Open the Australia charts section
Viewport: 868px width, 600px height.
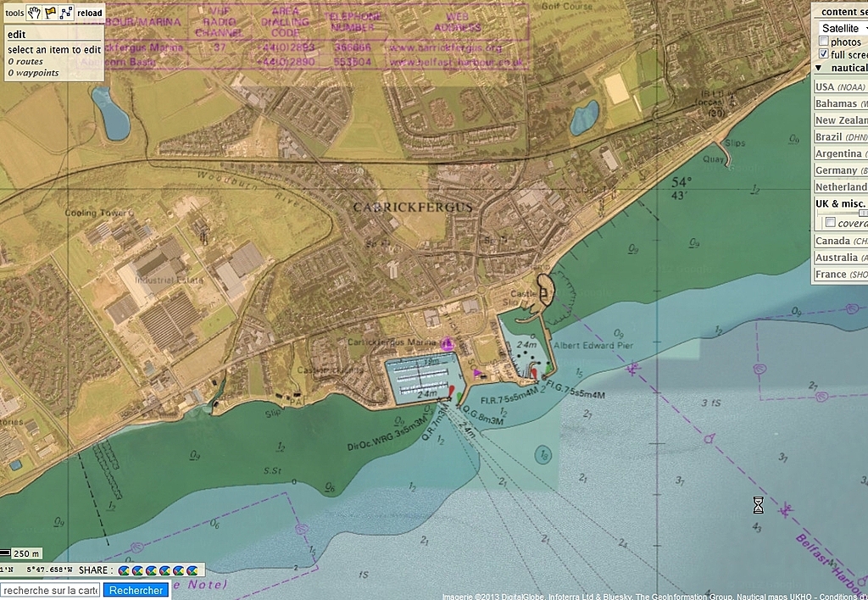[x=841, y=258]
